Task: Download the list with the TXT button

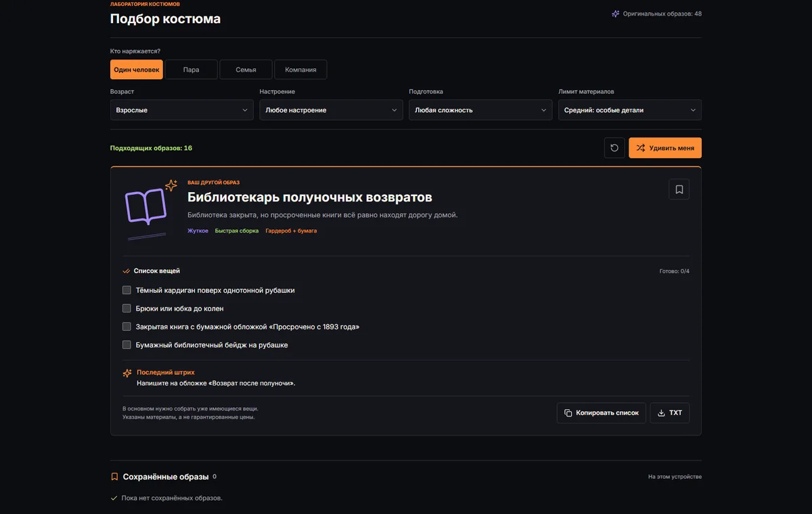Action: click(x=670, y=413)
